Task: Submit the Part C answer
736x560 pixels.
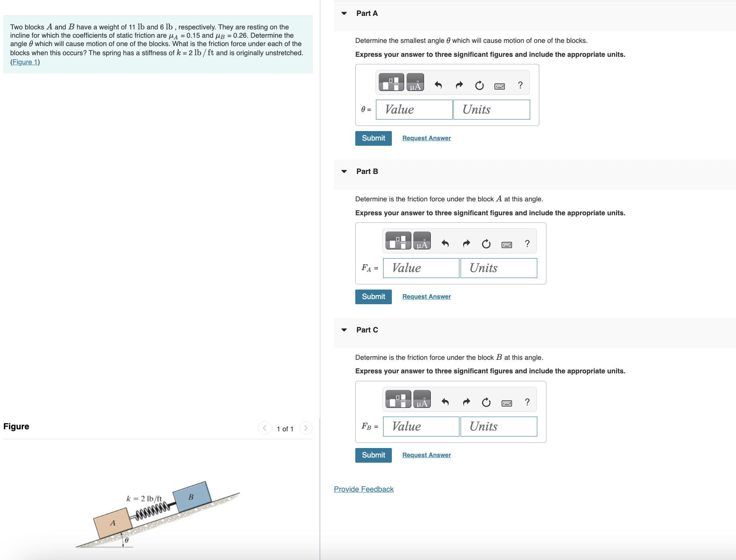Action: pyautogui.click(x=373, y=455)
